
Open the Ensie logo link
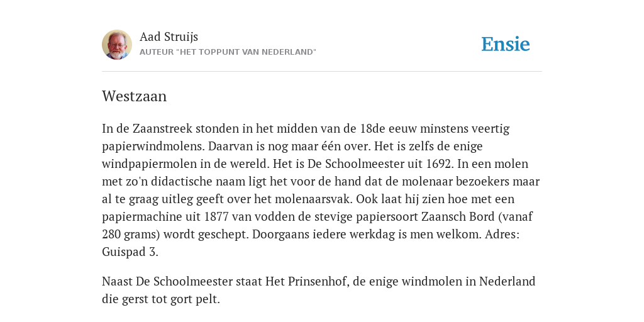506,45
